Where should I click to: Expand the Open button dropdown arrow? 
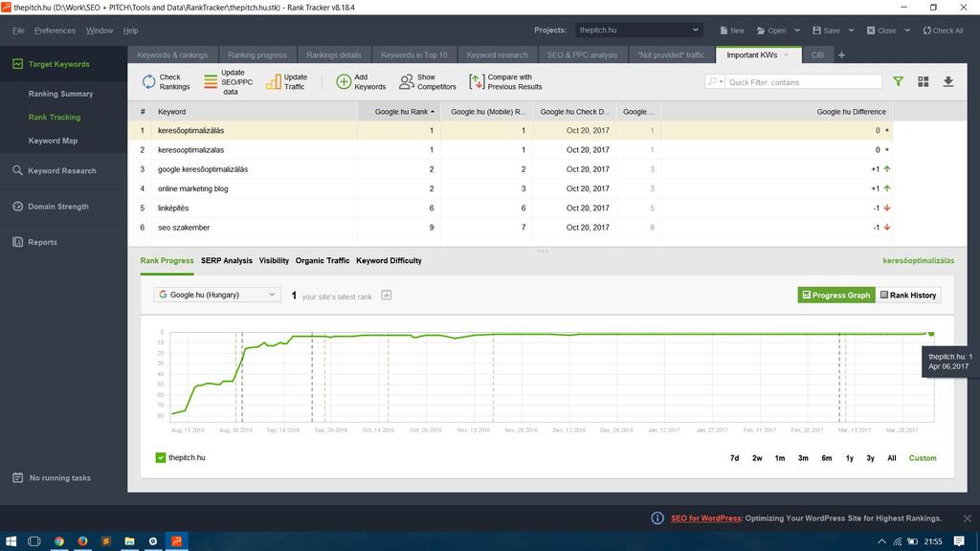(797, 30)
